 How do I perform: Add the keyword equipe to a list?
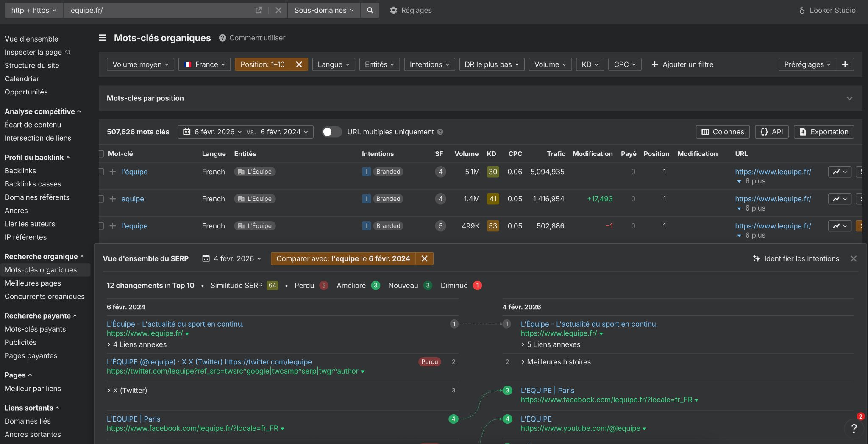[x=113, y=199]
